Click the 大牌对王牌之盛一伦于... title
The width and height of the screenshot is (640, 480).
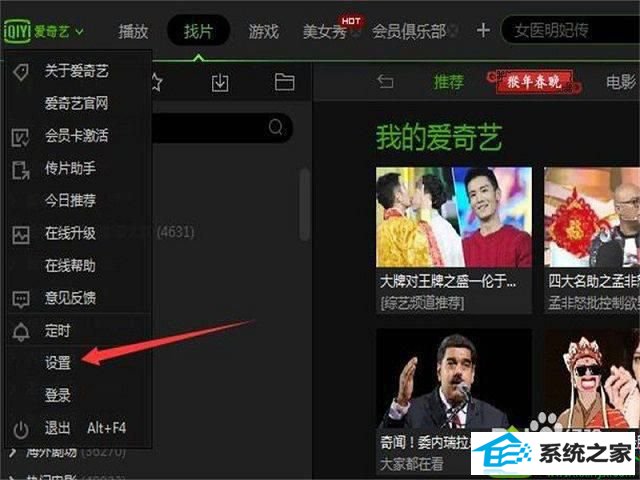coord(448,281)
